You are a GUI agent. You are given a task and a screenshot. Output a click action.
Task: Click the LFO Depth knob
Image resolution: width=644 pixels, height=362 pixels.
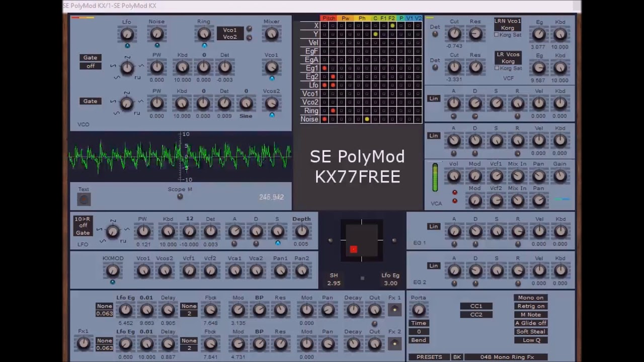point(301,231)
